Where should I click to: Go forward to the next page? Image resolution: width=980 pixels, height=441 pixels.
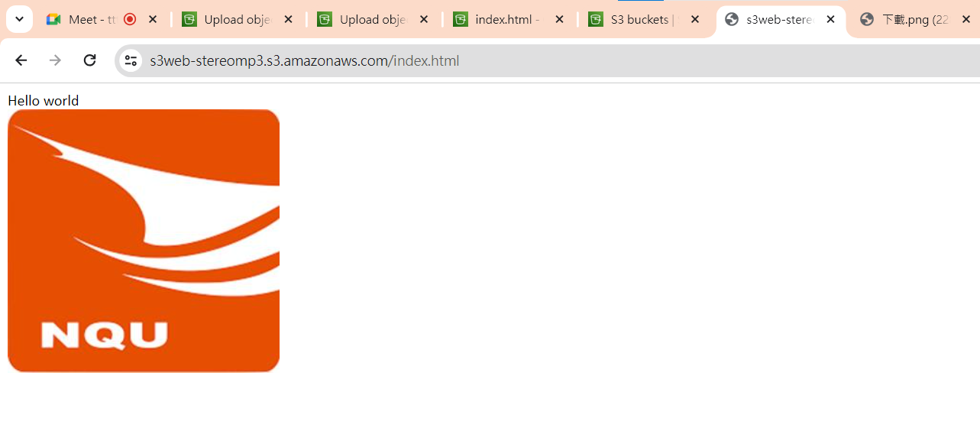[x=55, y=60]
